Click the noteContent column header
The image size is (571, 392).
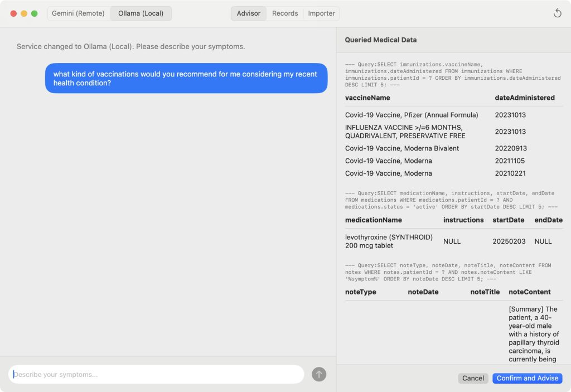pos(529,292)
